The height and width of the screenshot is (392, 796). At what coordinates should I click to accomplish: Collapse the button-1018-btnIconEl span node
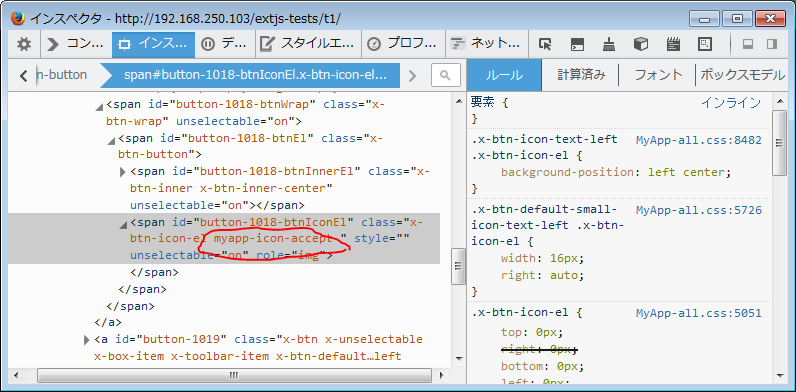[x=123, y=224]
